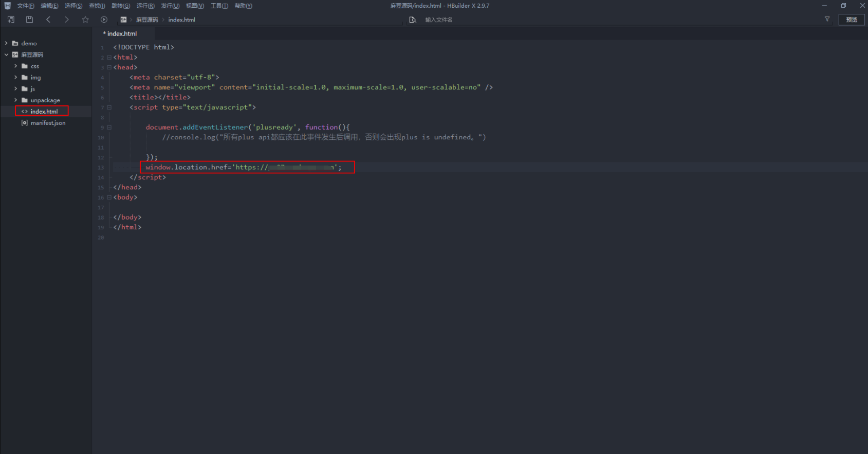Collapse the 麻豆源码 project
The image size is (868, 454).
[6, 55]
